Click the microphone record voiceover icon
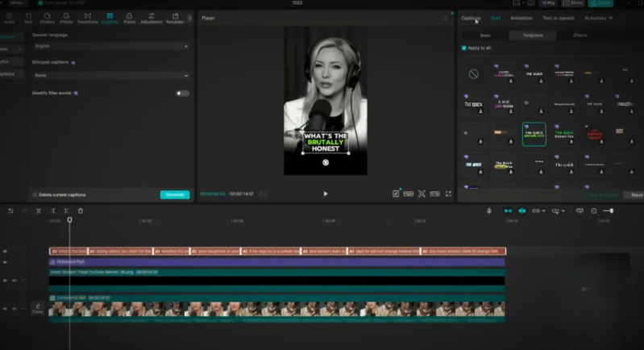This screenshot has height=350, width=644. [489, 210]
